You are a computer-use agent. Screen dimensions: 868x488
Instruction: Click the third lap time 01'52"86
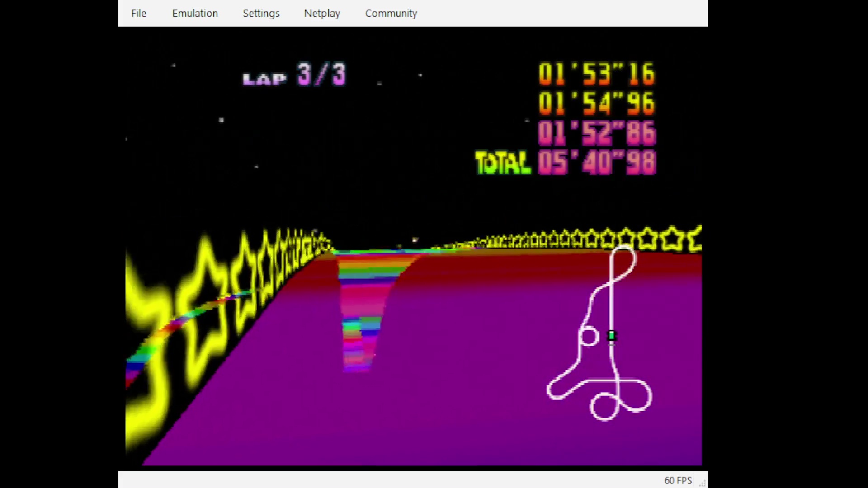pos(596,133)
